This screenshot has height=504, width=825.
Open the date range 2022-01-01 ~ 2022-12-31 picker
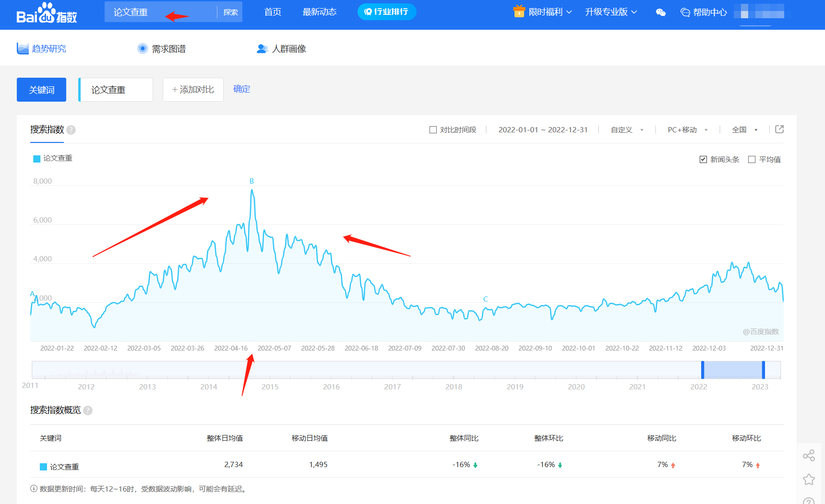tap(543, 130)
